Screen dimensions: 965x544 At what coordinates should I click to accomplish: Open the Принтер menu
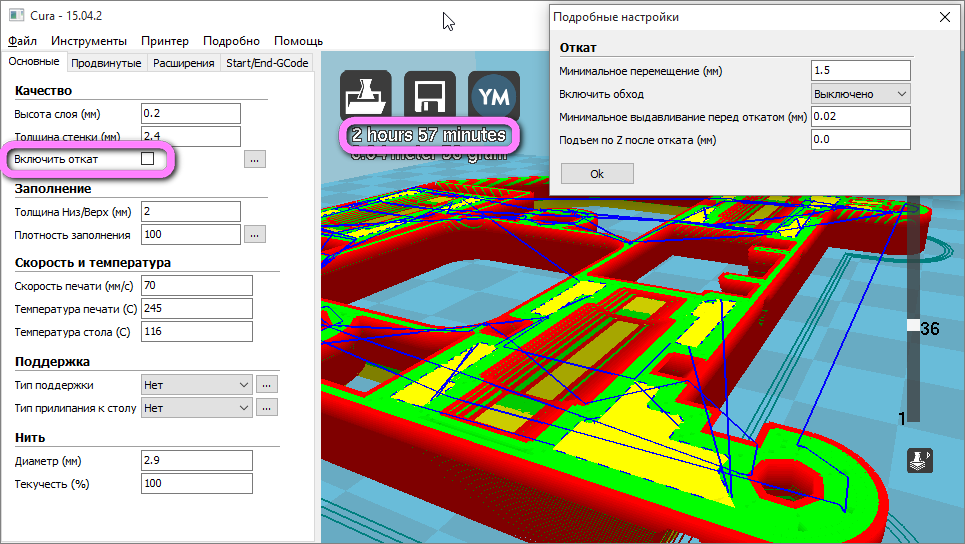pyautogui.click(x=165, y=41)
